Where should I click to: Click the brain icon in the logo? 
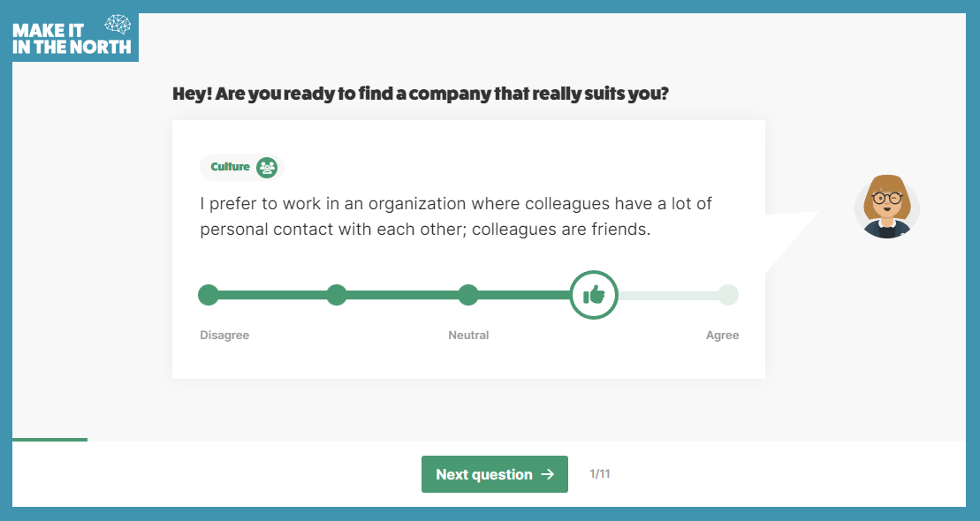[x=118, y=26]
